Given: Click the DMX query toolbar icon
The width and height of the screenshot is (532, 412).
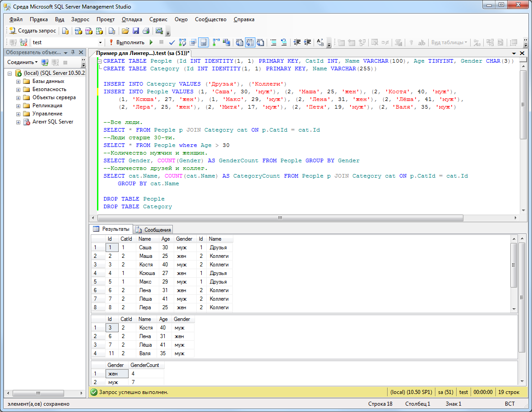Looking at the screenshot, I should (x=89, y=31).
